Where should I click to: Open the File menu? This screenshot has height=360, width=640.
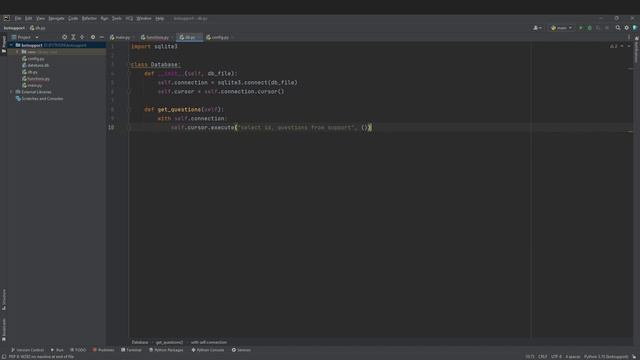18,18
